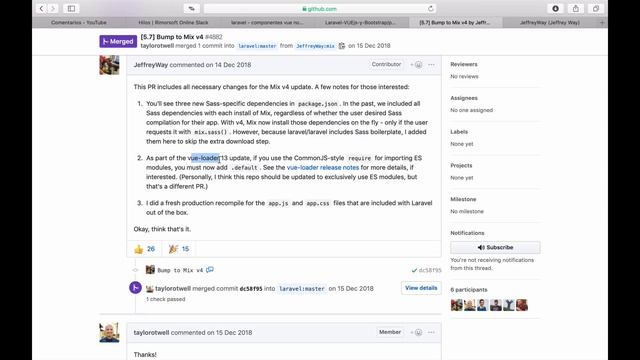Open the Safari share icon

tap(576, 9)
